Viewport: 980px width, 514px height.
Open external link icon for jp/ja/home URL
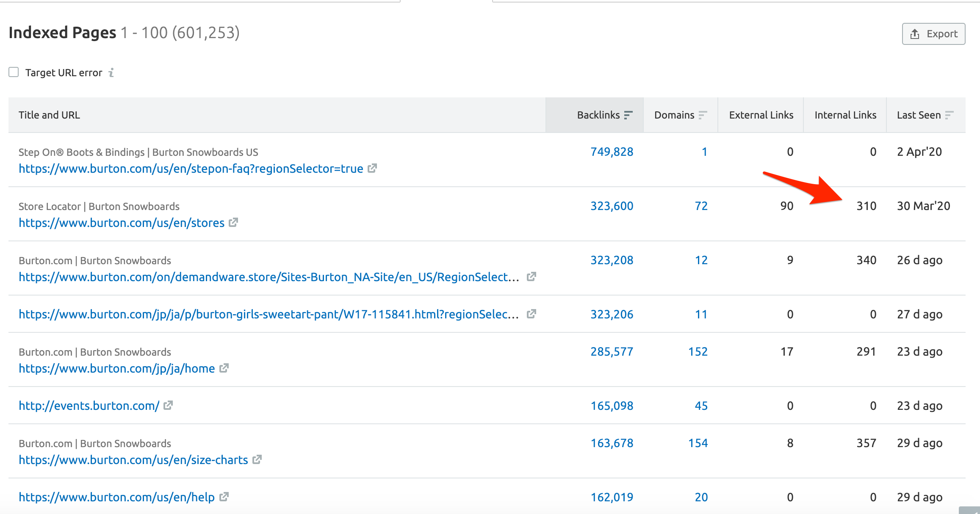(224, 368)
